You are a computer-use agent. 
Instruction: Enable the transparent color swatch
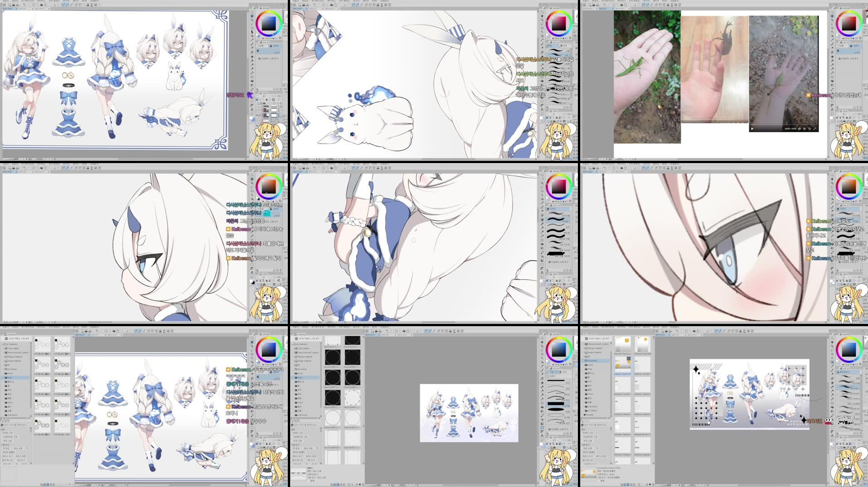click(252, 123)
